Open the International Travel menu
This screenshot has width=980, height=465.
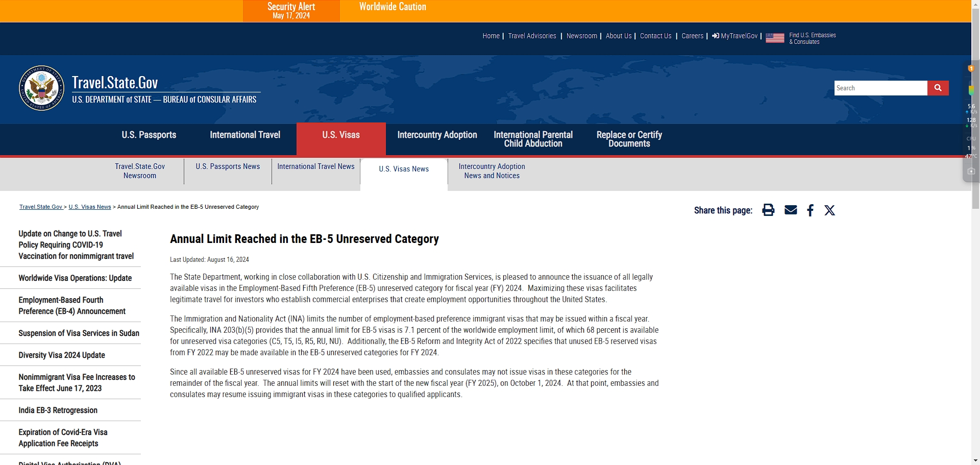245,135
